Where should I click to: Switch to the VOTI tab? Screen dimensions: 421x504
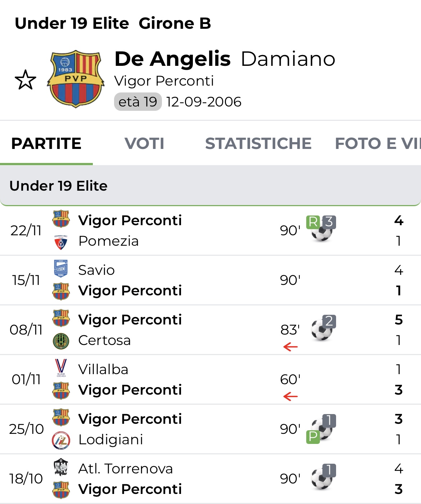coord(144,144)
